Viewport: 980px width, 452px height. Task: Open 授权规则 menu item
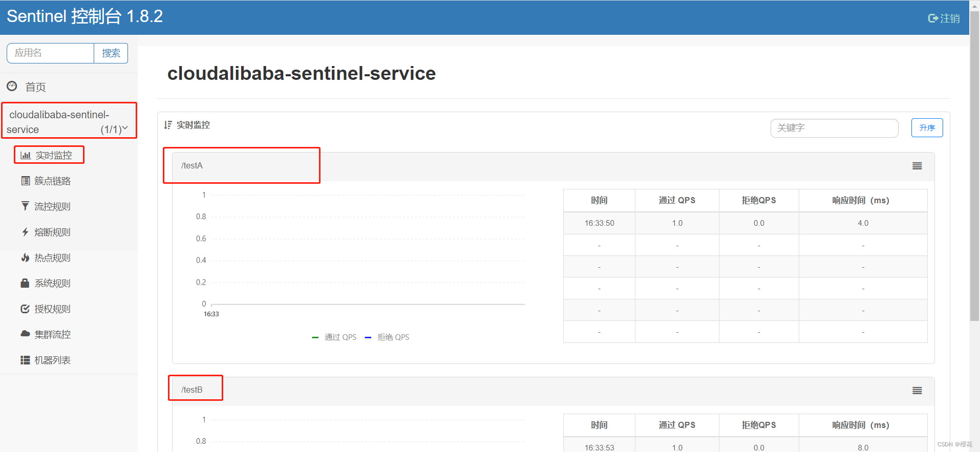(52, 309)
